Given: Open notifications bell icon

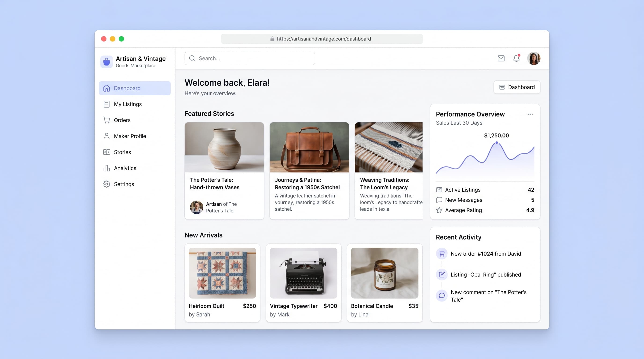Looking at the screenshot, I should pyautogui.click(x=516, y=58).
